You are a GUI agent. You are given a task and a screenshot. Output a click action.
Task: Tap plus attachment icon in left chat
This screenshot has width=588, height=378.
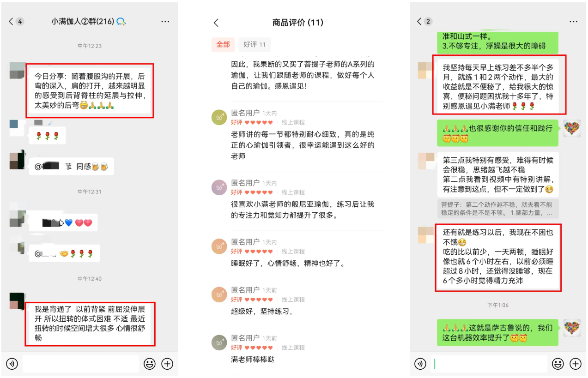pos(167,364)
